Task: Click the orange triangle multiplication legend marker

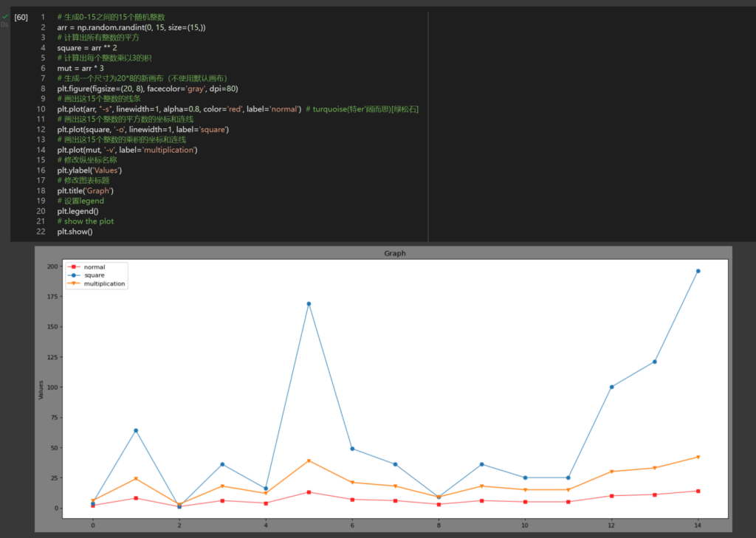Action: 74,283
